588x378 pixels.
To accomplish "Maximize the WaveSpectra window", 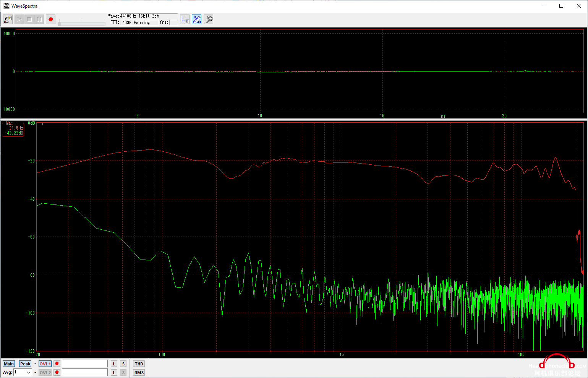I will 561,6.
